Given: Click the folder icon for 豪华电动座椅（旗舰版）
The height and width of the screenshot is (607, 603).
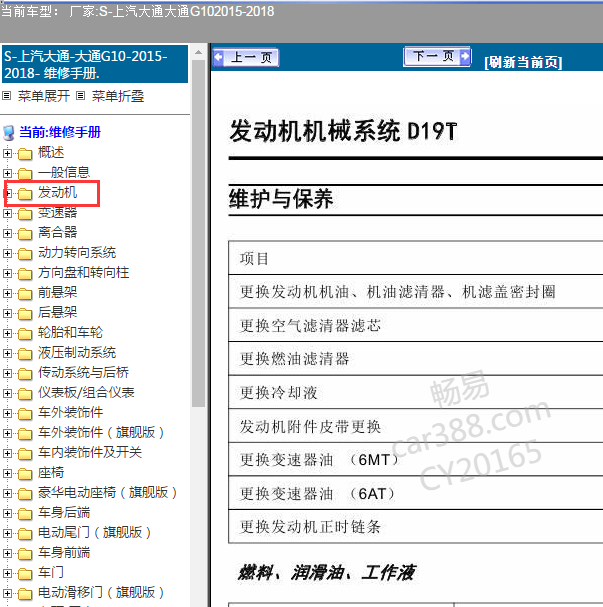Looking at the screenshot, I should (25, 494).
